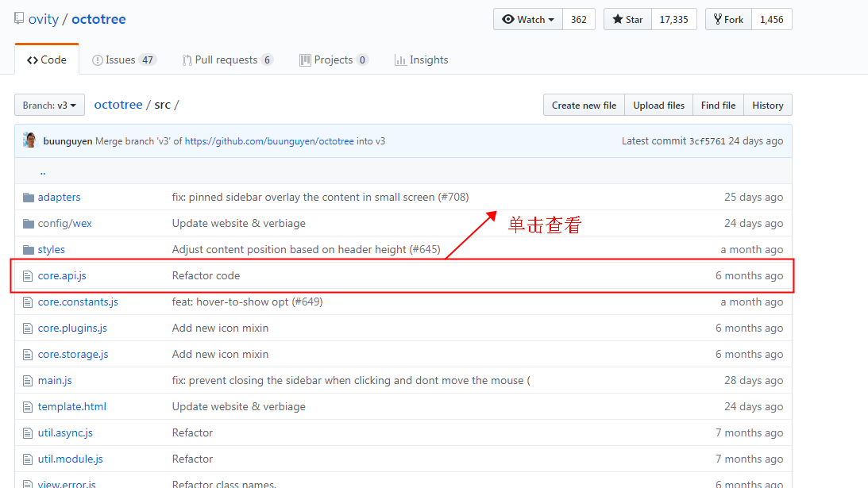
Task: Switch to the Projects tab
Action: tap(334, 60)
